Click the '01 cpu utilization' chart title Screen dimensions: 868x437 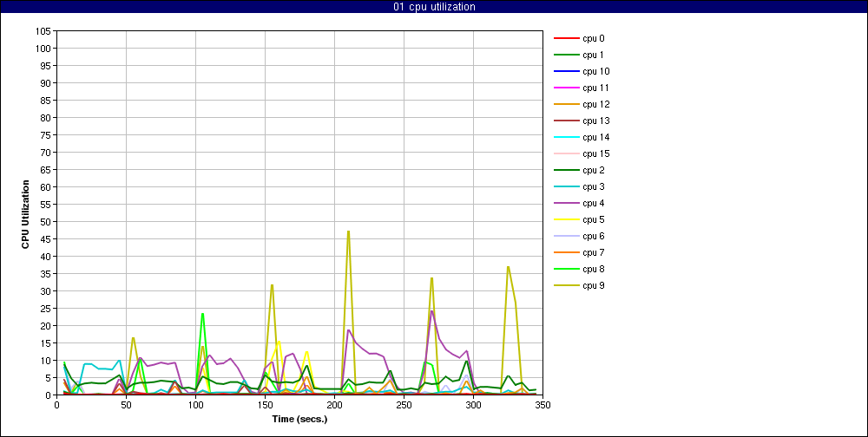pyautogui.click(x=434, y=7)
